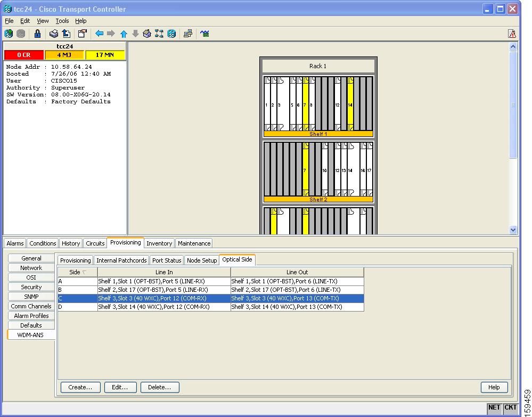532x417 pixels.
Task: Select the Security side tab
Action: 31,287
